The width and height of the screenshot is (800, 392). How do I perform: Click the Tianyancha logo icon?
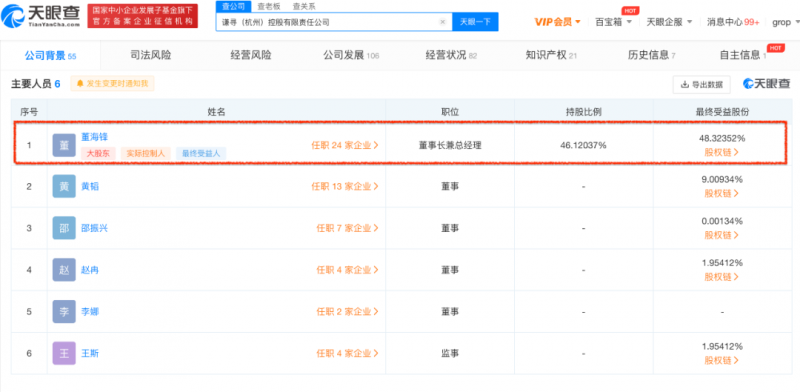(13, 16)
